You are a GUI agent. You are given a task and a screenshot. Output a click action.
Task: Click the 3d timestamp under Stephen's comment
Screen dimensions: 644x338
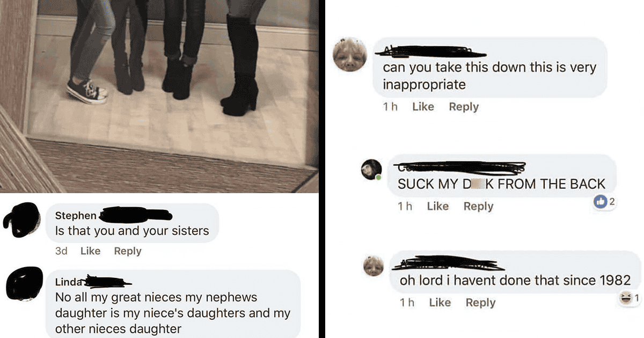(61, 251)
